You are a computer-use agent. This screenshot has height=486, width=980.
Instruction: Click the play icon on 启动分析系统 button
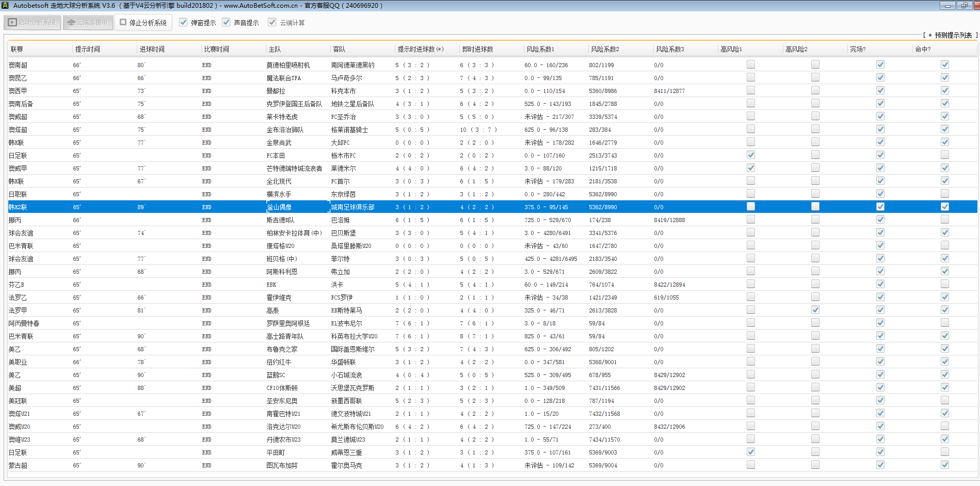point(12,23)
